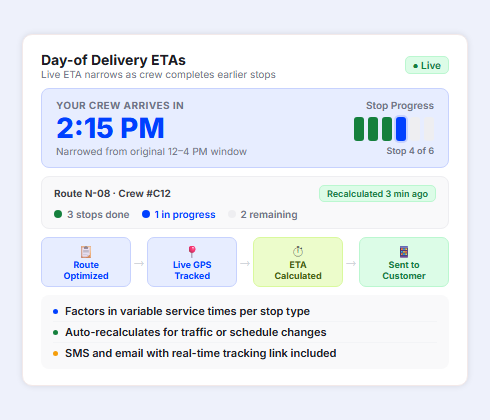Image resolution: width=490 pixels, height=420 pixels.
Task: Click the gray dot beside 2 remaining
Action: coord(232,214)
